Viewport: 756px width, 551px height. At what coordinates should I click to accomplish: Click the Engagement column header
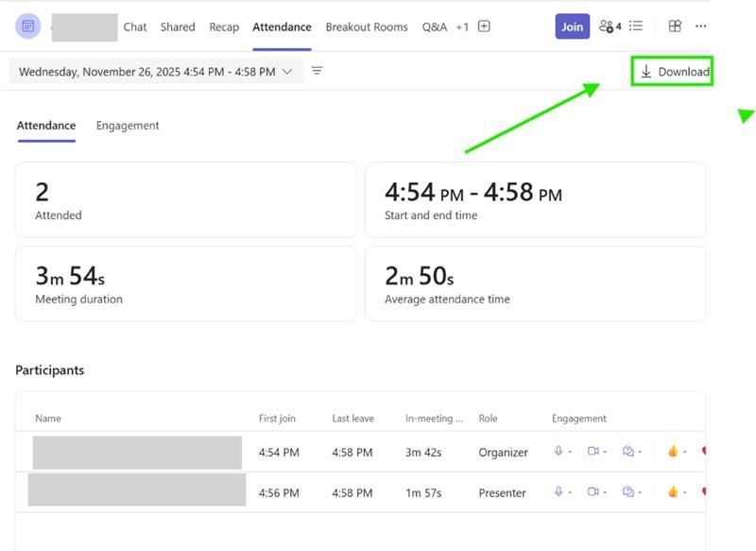point(579,418)
